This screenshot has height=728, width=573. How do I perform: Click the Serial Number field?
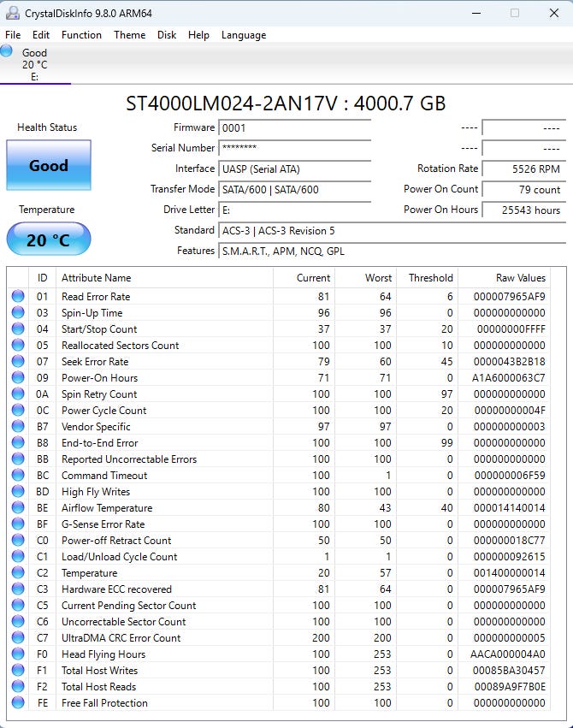tap(295, 148)
